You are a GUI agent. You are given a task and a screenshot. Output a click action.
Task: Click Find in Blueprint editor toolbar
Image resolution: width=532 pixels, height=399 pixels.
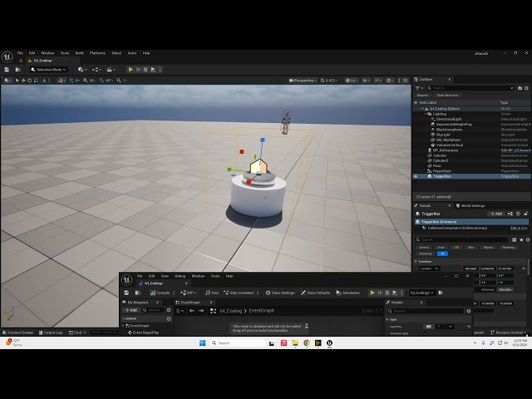point(212,293)
